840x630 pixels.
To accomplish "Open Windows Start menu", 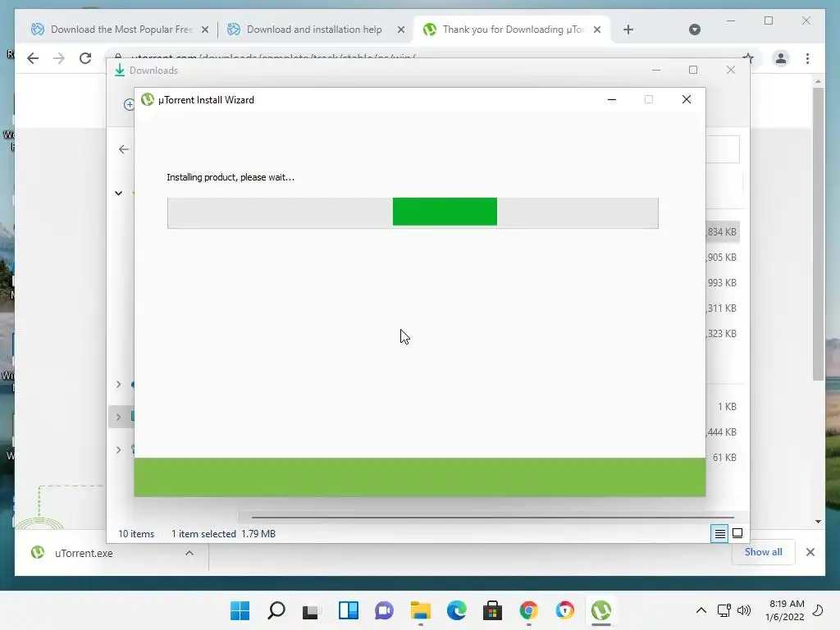I will [240, 610].
